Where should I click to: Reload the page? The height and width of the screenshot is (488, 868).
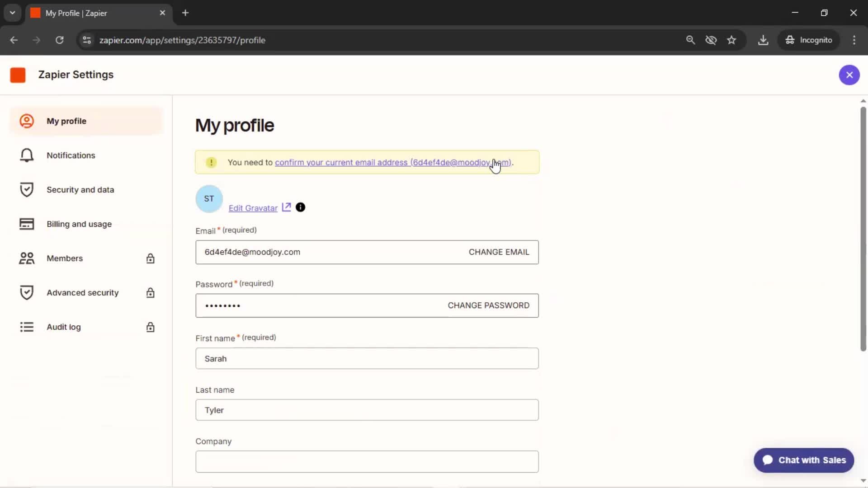click(x=59, y=40)
